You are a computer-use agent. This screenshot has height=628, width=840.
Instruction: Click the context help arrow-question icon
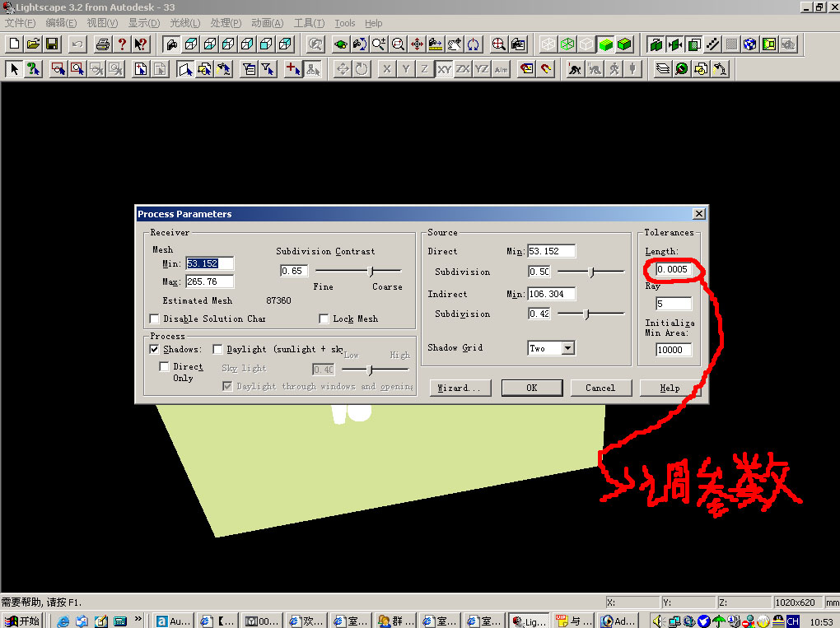[141, 44]
